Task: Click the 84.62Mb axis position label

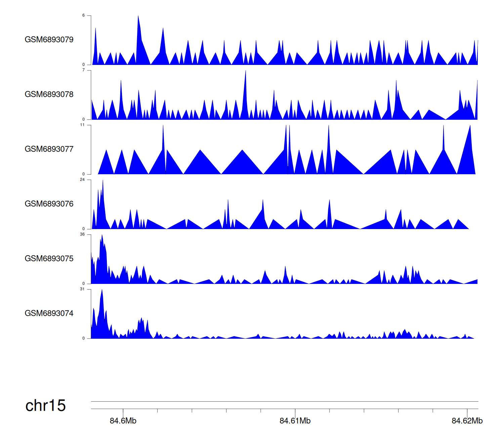Action: (467, 421)
